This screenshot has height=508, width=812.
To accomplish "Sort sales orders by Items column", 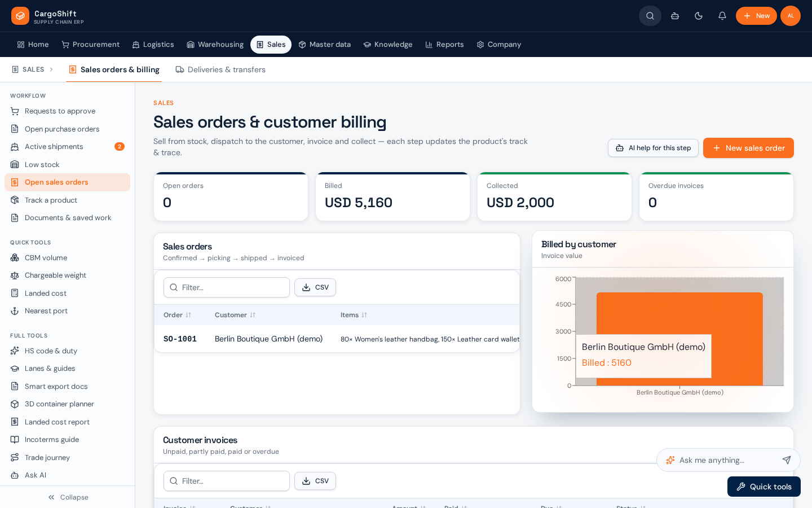I will point(354,315).
